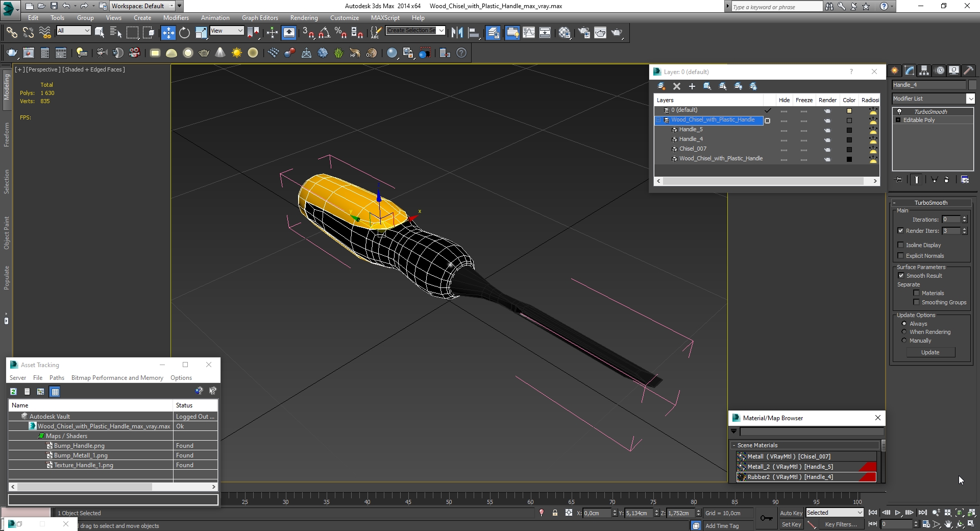Toggle Render Iters checkbox
Viewport: 980px width, 531px height.
pos(901,231)
